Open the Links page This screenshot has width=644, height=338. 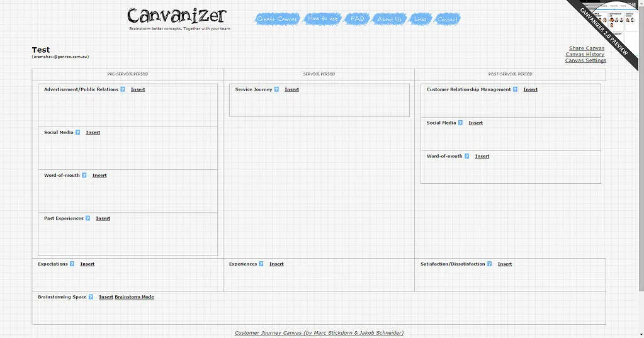click(420, 19)
